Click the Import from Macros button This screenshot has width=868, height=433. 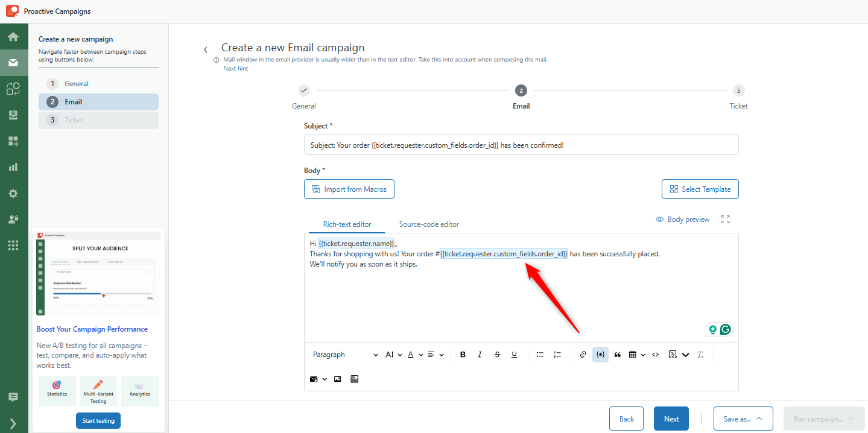tap(349, 189)
